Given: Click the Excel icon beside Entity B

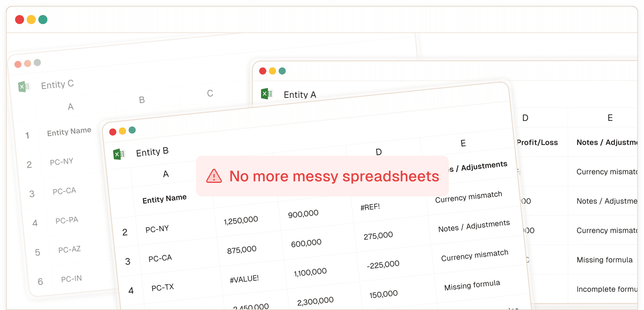Looking at the screenshot, I should click(119, 154).
